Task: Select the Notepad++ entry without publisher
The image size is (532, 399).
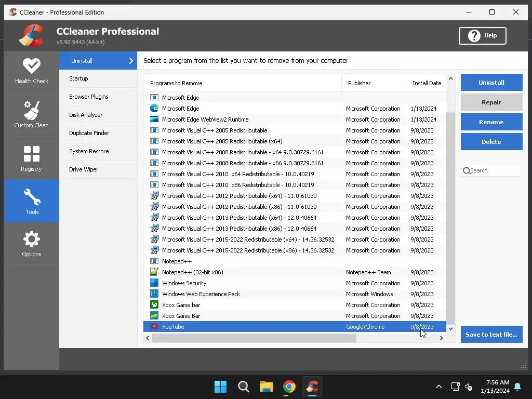Action: (295, 261)
